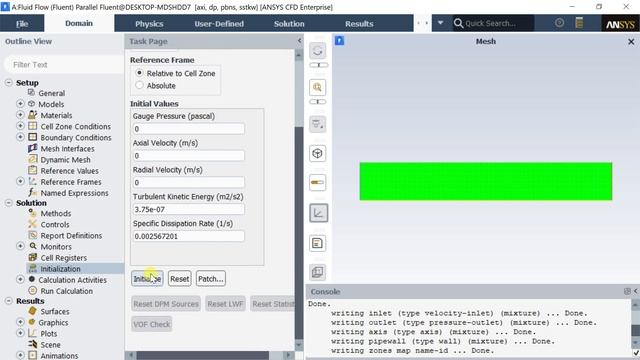Click the Turbulent Kinetic Energy field
The image size is (640, 360).
[x=188, y=209]
